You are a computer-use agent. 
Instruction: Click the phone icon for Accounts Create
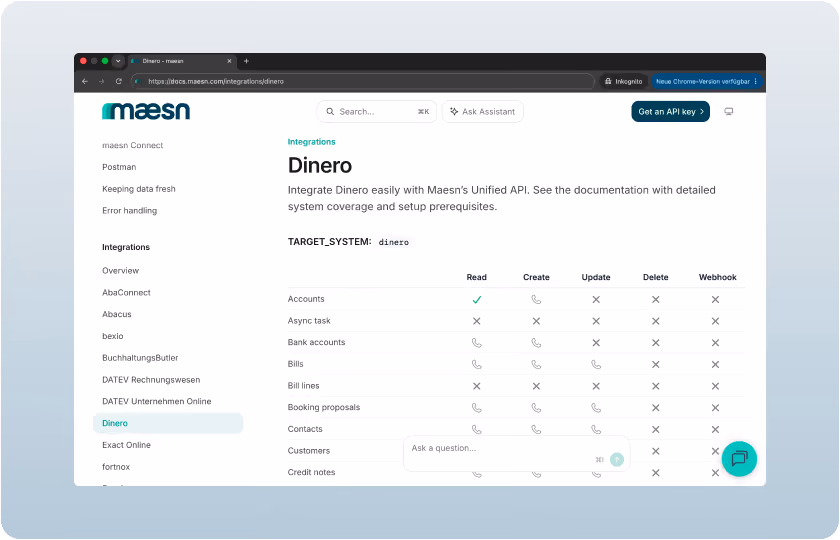click(536, 299)
